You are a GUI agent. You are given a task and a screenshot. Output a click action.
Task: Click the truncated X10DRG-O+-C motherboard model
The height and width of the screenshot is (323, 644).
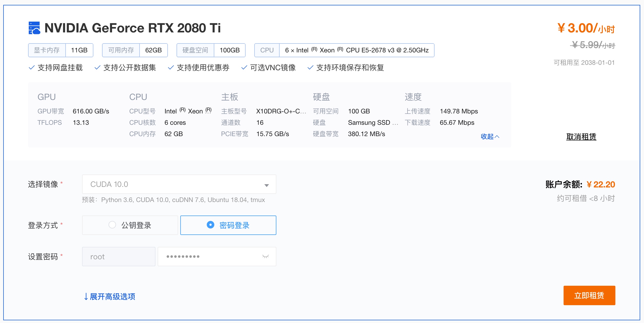point(281,111)
